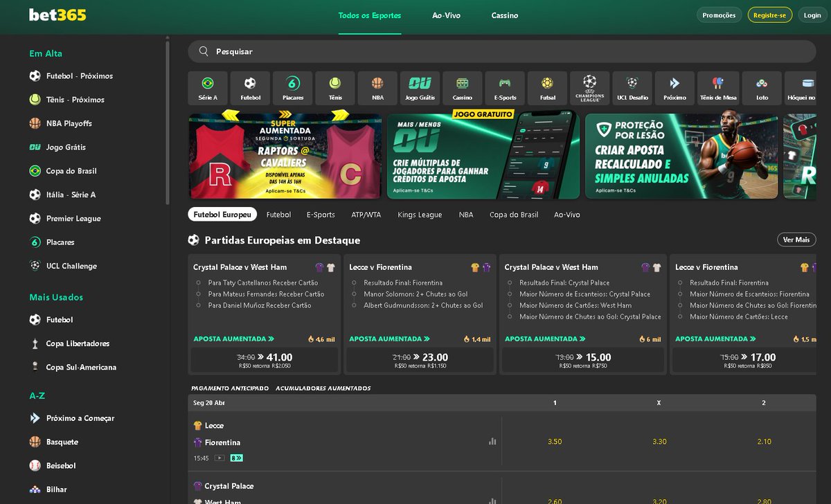Bet boosted odds 41.00 Crystal Palace

coord(265,360)
